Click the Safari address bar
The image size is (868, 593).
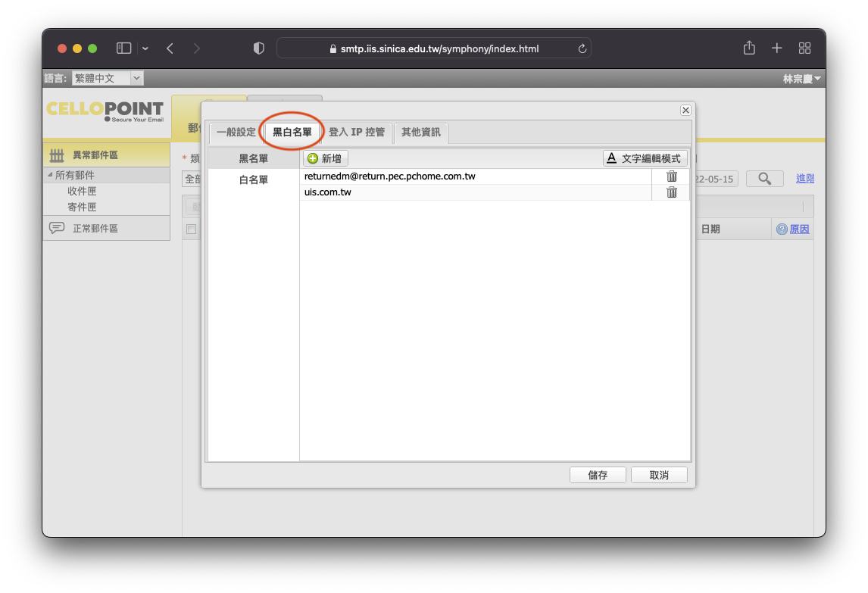[x=434, y=48]
